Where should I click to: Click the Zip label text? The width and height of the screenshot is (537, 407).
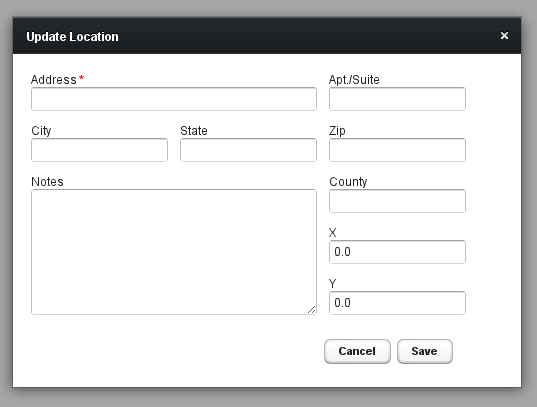coord(337,131)
